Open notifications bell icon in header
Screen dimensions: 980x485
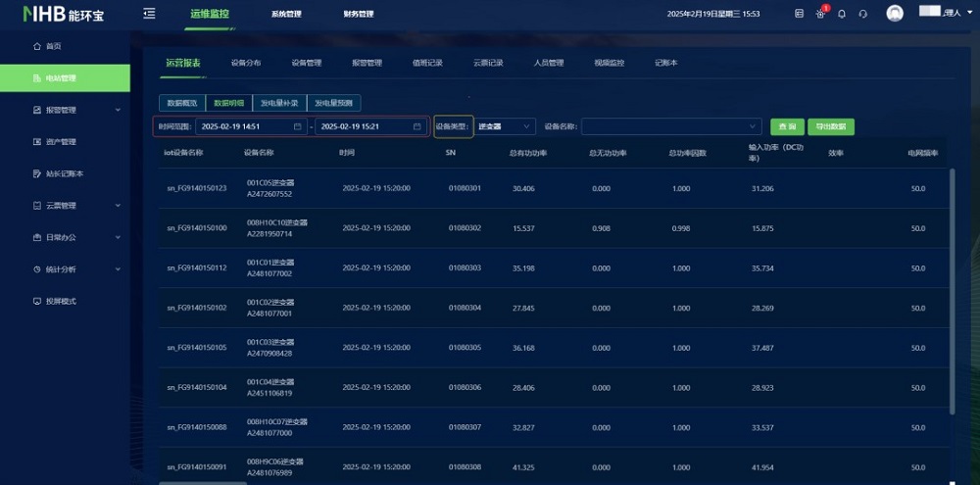point(842,14)
